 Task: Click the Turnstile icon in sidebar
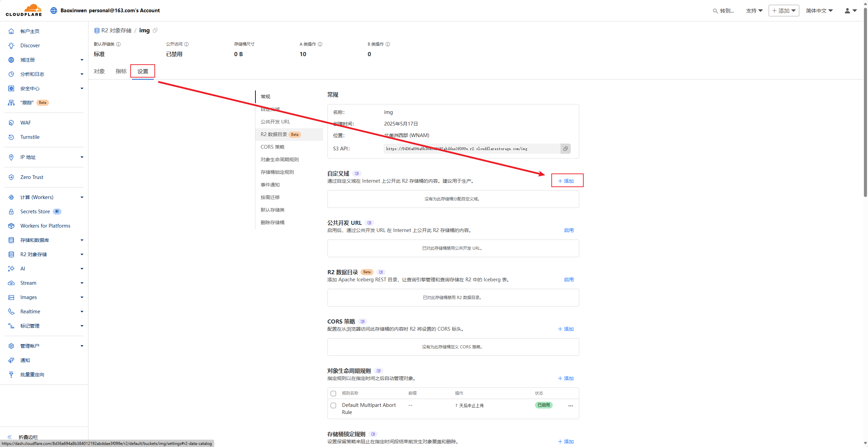[11, 137]
